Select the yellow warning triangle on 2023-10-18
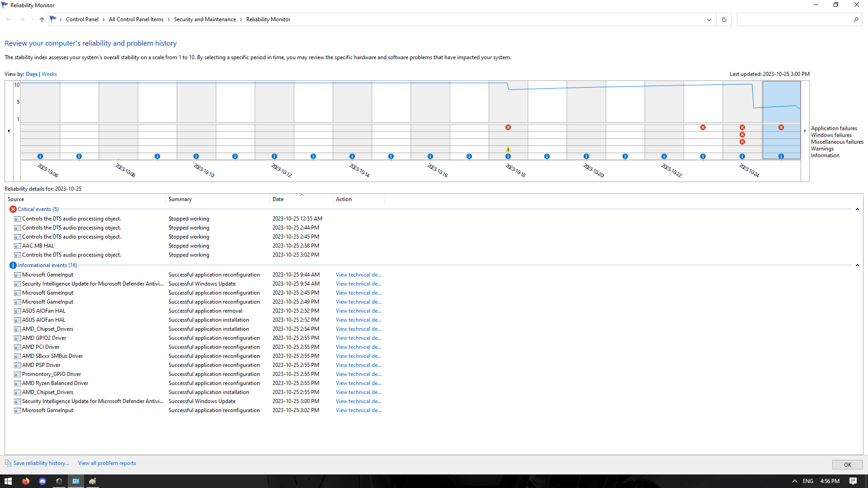The image size is (868, 488). 508,149
